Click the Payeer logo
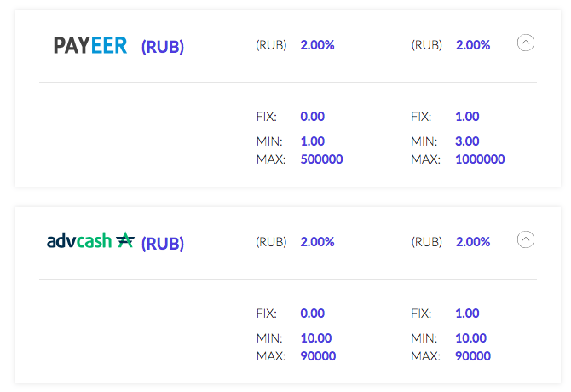Screen dimensions: 571x392 (90, 45)
